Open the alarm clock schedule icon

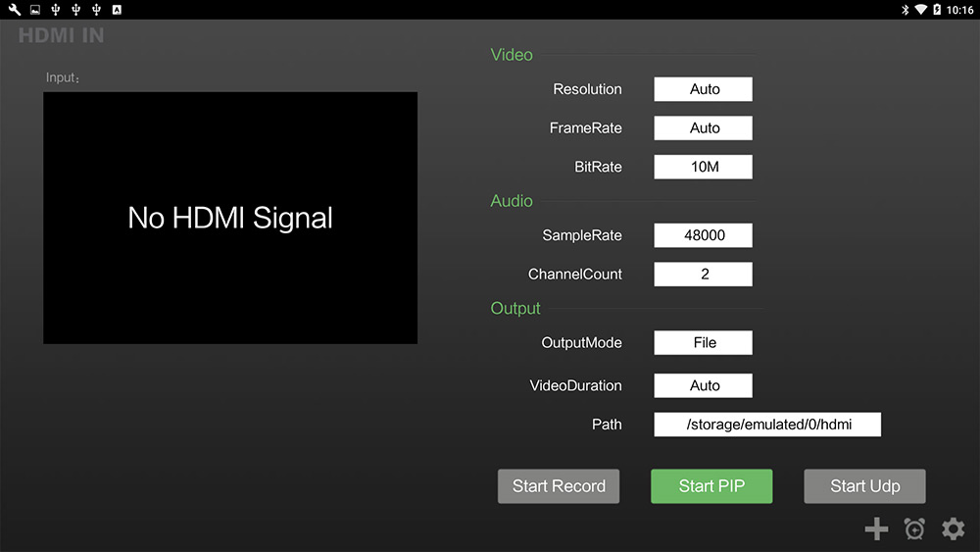point(914,528)
